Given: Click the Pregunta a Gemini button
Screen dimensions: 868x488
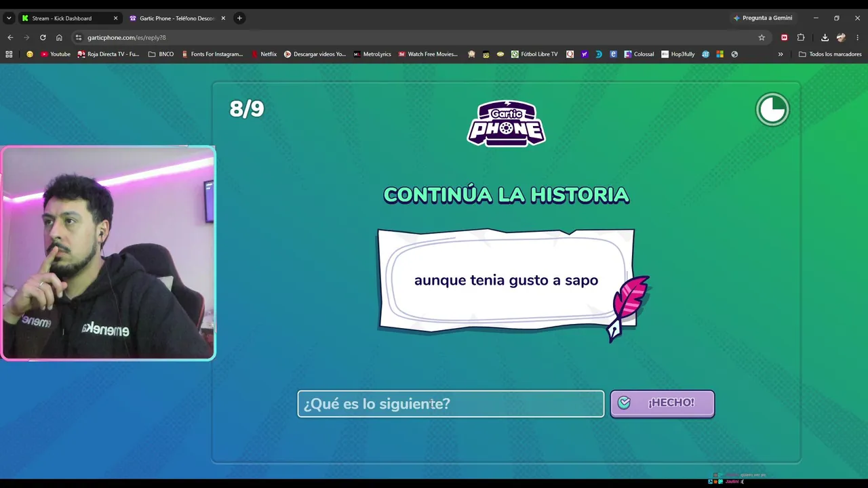Looking at the screenshot, I should pyautogui.click(x=763, y=18).
